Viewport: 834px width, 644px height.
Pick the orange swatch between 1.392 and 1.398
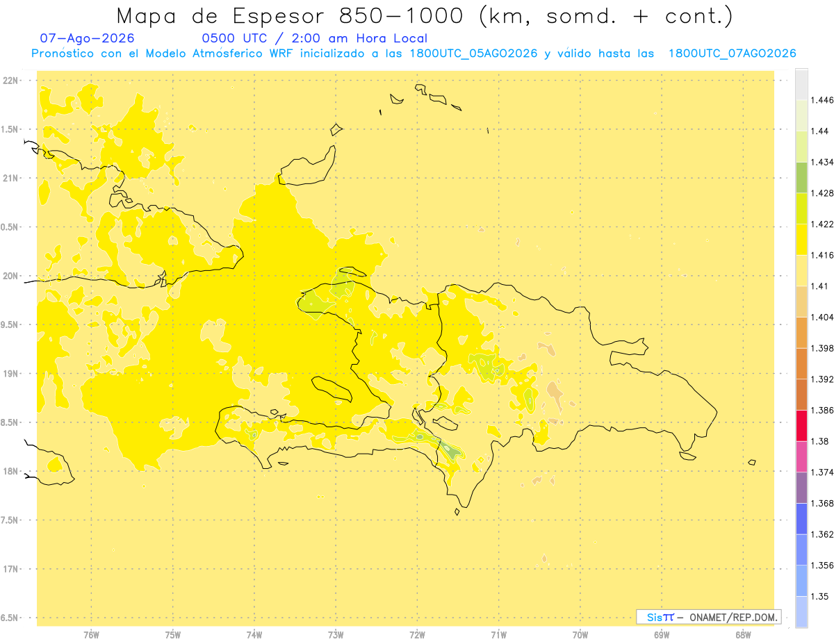(x=801, y=363)
